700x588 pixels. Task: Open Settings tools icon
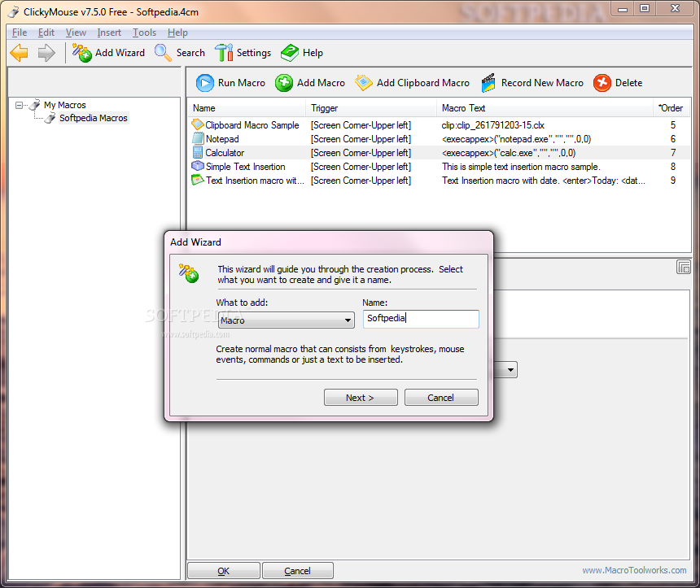coord(224,53)
